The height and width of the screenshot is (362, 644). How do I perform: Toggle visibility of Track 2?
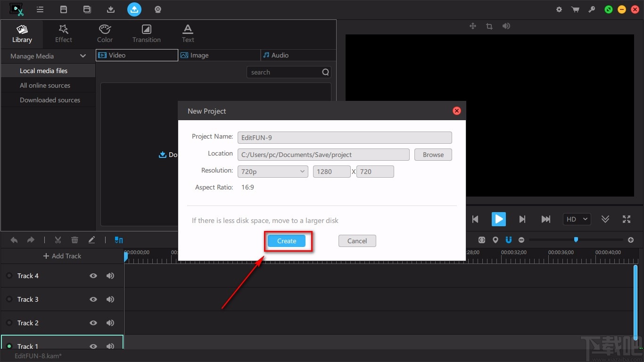coord(93,323)
